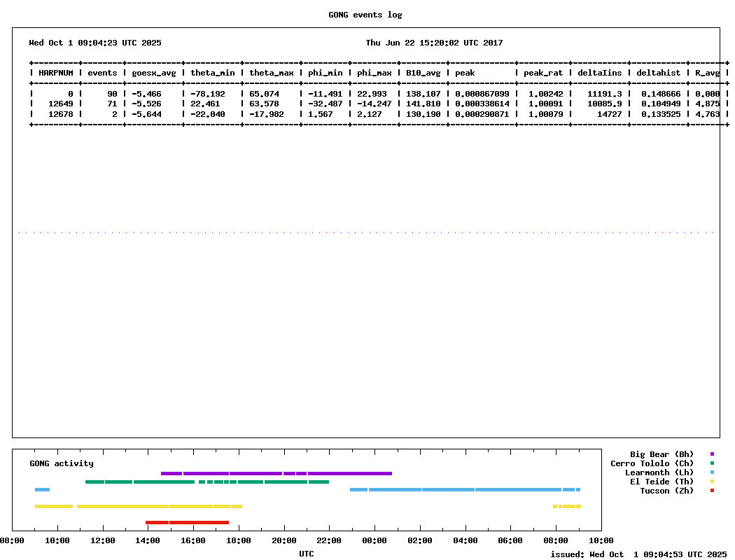This screenshot has height=560, width=735.
Task: Click the HARPNUM column header
Action: [56, 73]
